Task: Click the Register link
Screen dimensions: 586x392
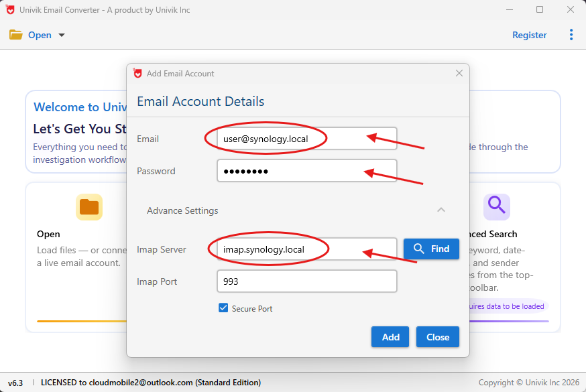Action: [x=529, y=35]
